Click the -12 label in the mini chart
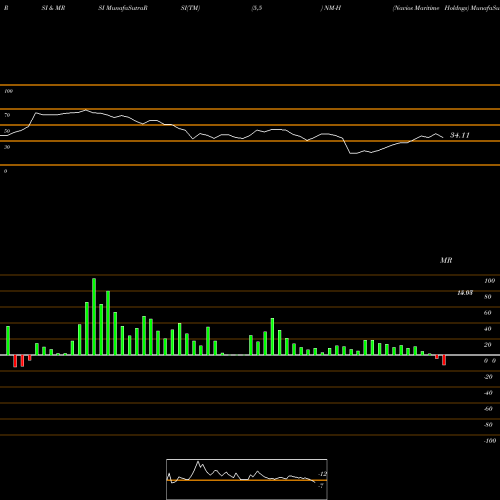This screenshot has width=500, height=500. [x=322, y=474]
